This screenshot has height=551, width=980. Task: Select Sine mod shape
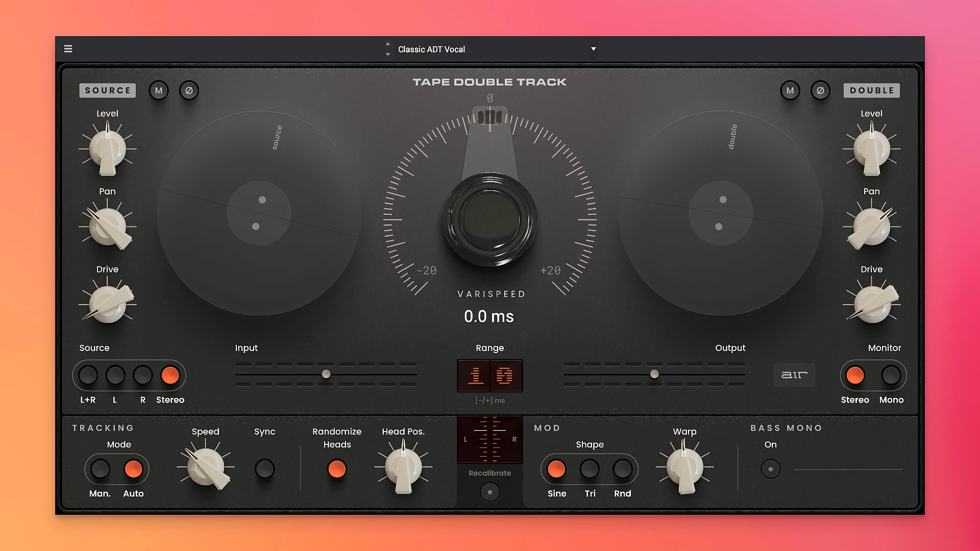[556, 469]
